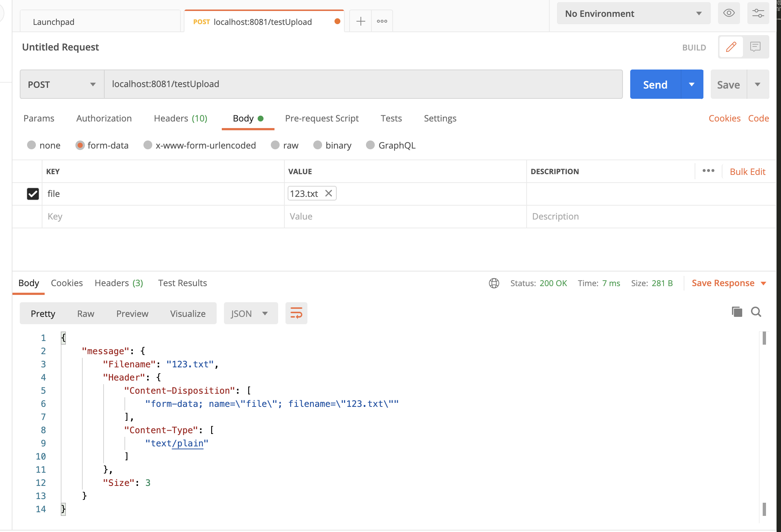The width and height of the screenshot is (781, 532).
Task: Open environment quick look eye icon
Action: [x=729, y=14]
